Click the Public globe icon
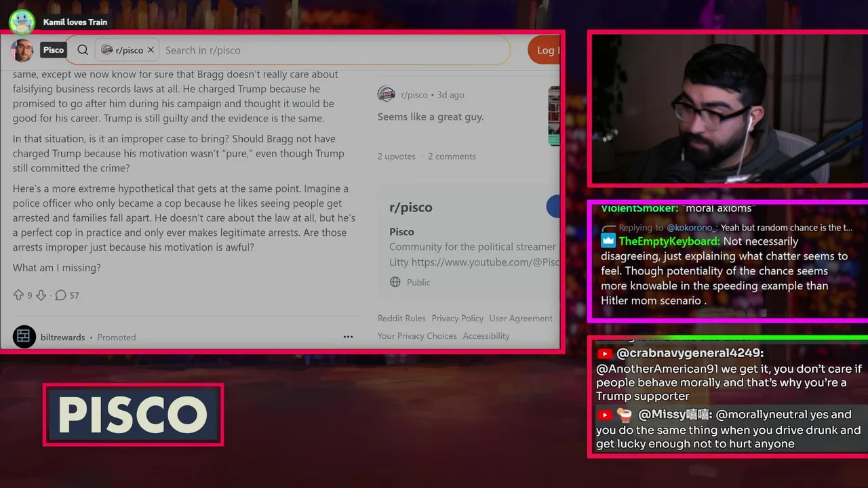Viewport: 868px width, 488px height. 395,282
